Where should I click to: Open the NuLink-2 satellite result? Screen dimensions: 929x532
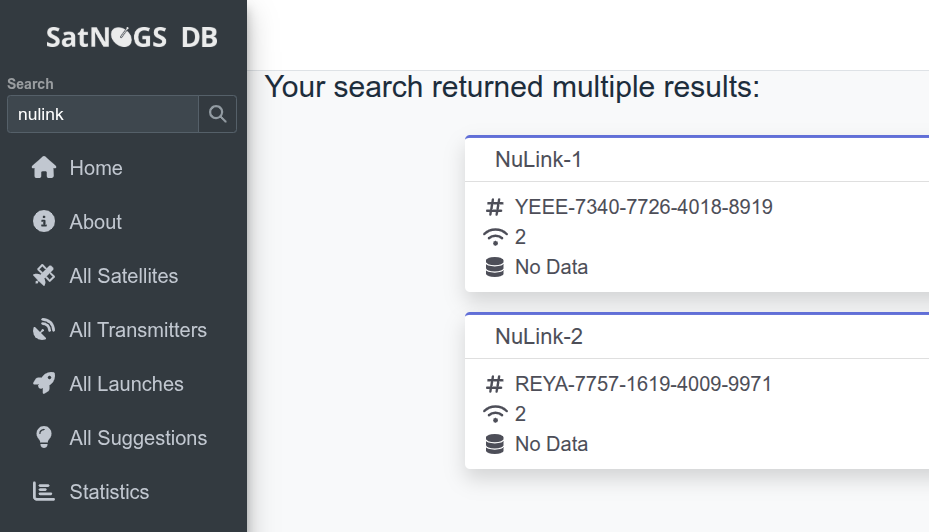coord(538,337)
